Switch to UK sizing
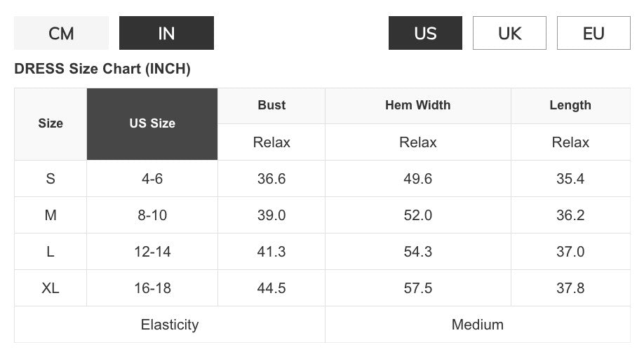 509,33
